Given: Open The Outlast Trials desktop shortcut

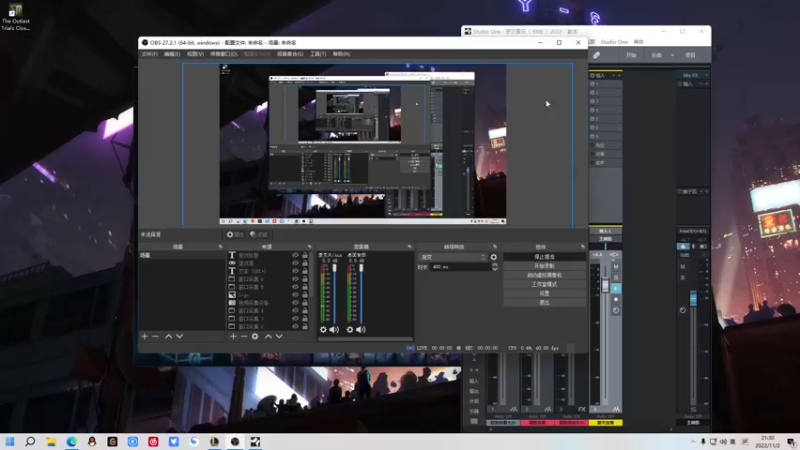Looking at the screenshot, I should point(15,17).
